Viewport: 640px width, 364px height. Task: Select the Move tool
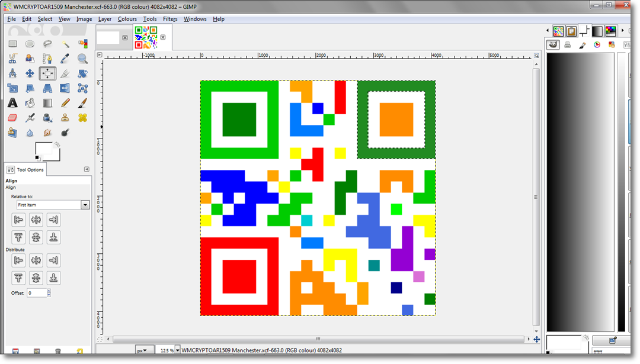[x=30, y=73]
